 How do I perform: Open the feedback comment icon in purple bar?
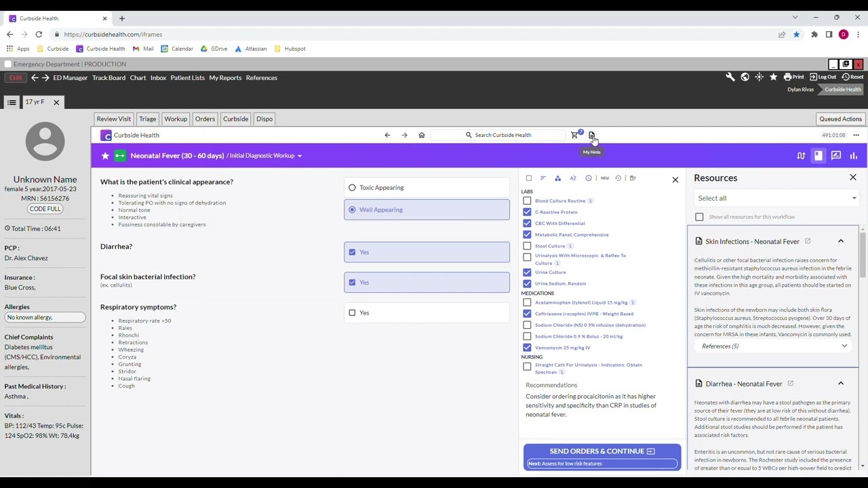tap(836, 156)
